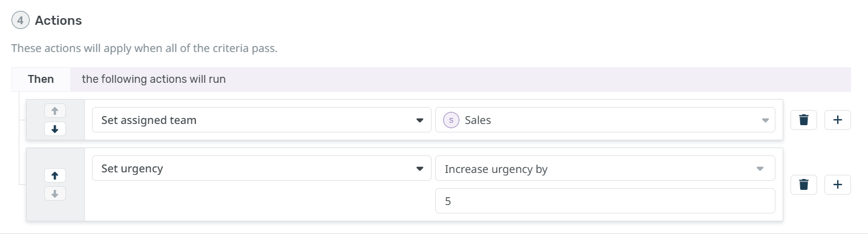Screen dimensions: 868x234
Task: Open the Set assigned team action dropdown
Action: (261, 120)
